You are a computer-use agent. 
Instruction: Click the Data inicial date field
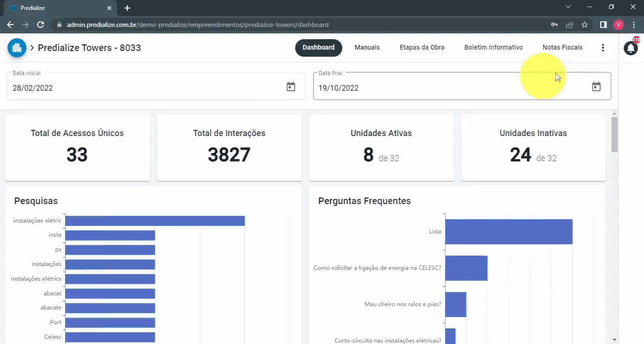(x=142, y=88)
